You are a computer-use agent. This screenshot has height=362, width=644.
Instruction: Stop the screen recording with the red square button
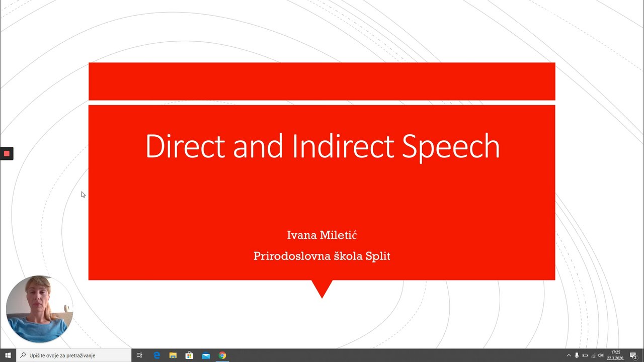pyautogui.click(x=7, y=153)
